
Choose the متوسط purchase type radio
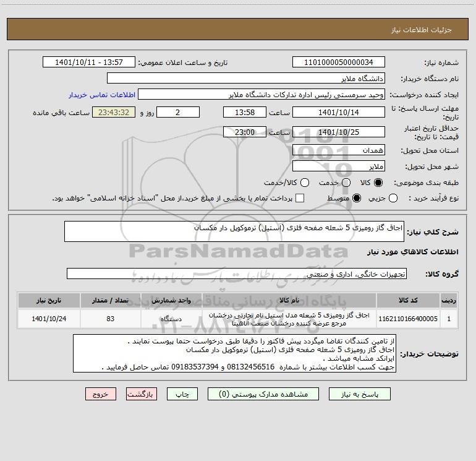click(x=357, y=198)
